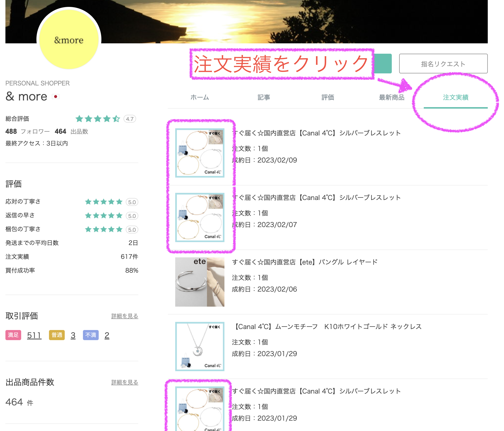
Task: Open bracelet thumbnail dated 2023/02/07
Action: click(200, 217)
